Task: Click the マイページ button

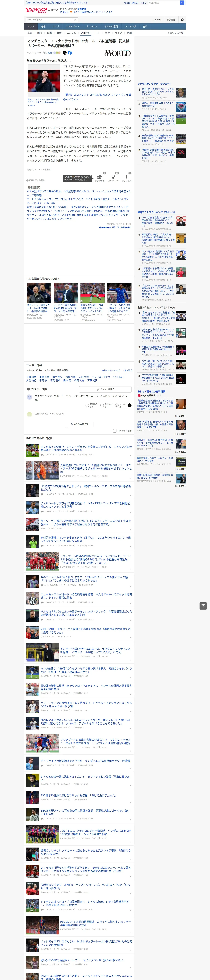Action: (x=157, y=20)
